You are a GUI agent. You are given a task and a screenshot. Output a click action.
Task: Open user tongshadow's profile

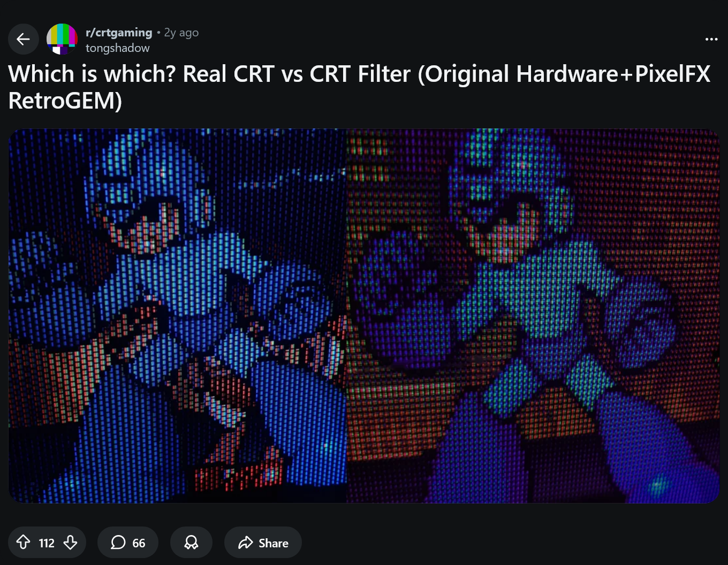[118, 48]
